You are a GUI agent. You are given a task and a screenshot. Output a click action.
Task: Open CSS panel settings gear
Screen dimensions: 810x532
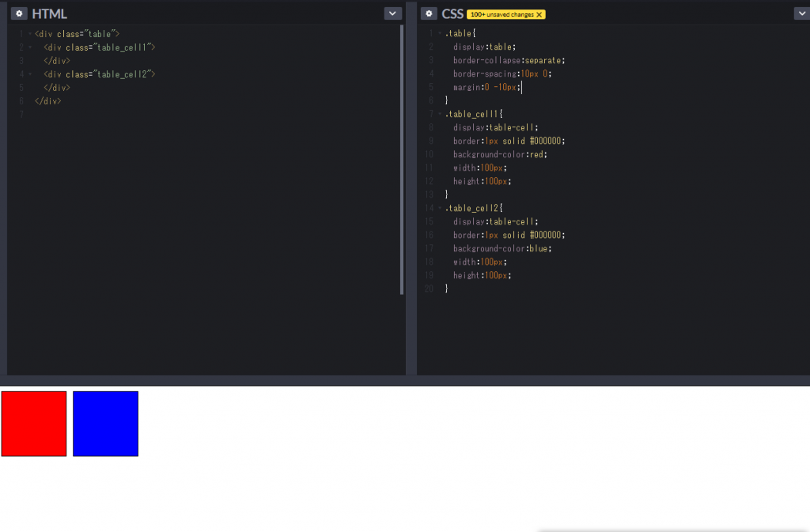pos(429,13)
